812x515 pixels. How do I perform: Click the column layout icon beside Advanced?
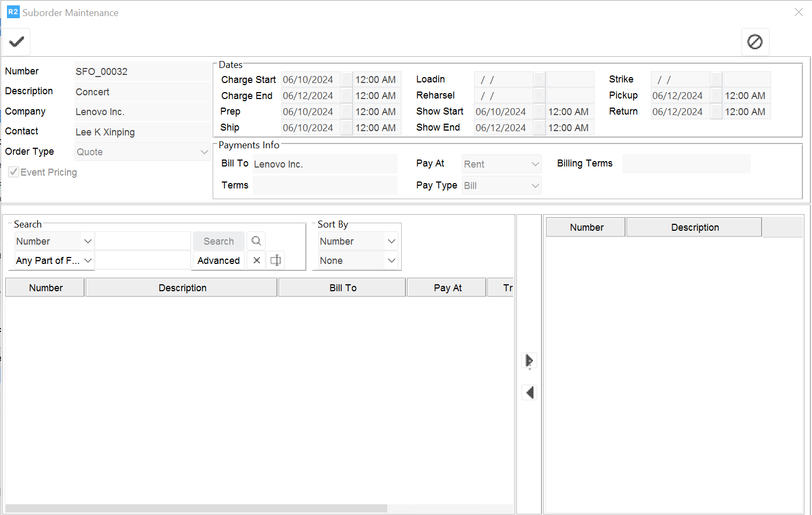click(275, 260)
